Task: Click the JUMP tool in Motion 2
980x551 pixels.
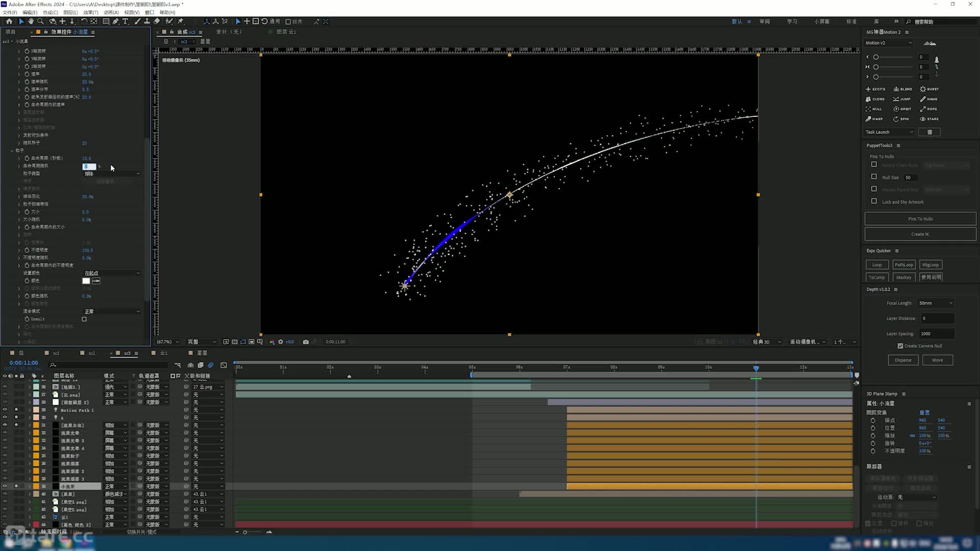Action: coord(901,99)
